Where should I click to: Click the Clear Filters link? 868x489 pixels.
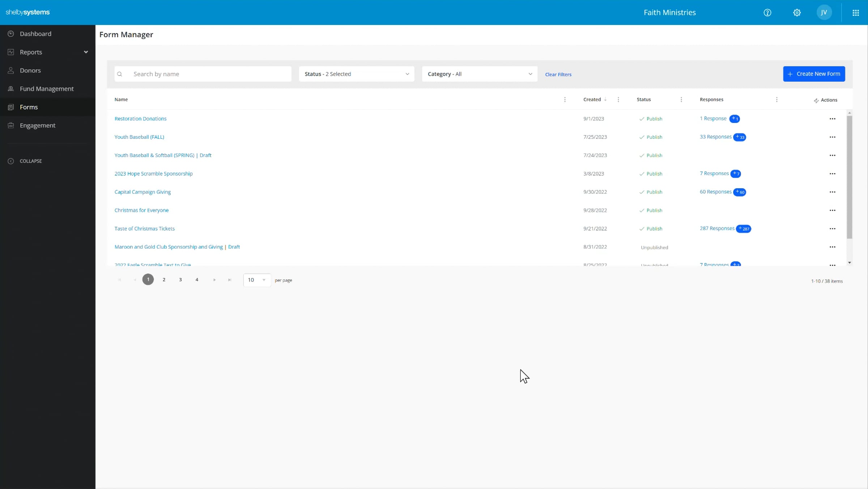click(558, 74)
